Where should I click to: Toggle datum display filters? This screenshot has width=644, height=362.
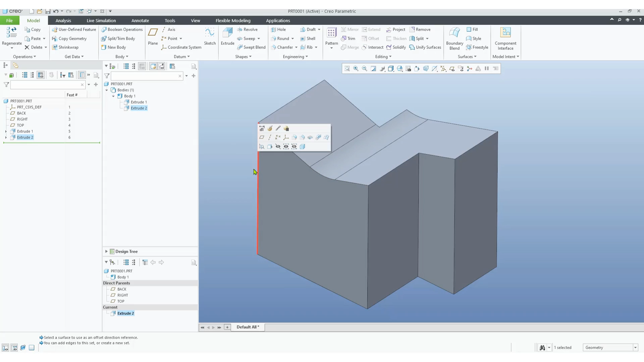click(x=443, y=69)
